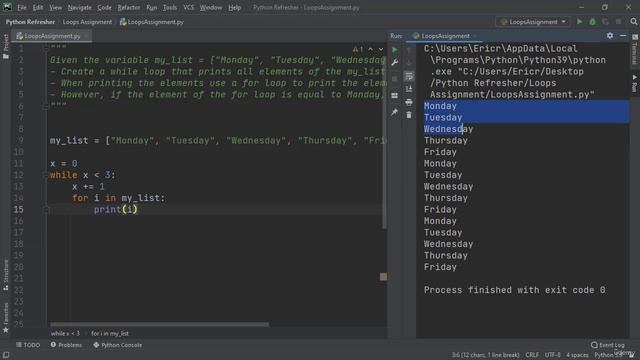Go to next highlighted error arrow
This screenshot has width=640, height=360.
(381, 49)
